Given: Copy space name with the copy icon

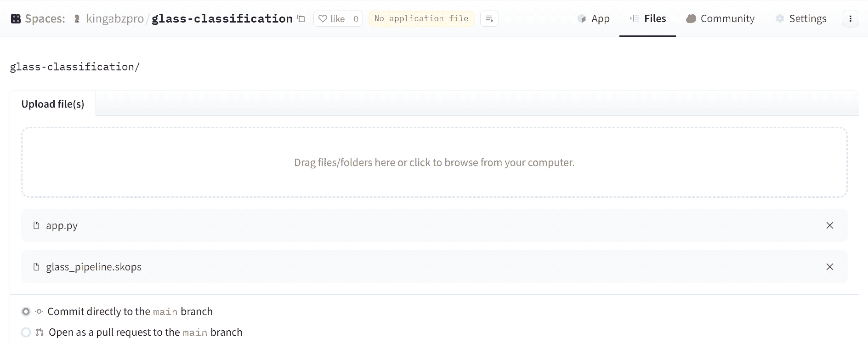Looking at the screenshot, I should pyautogui.click(x=301, y=19).
